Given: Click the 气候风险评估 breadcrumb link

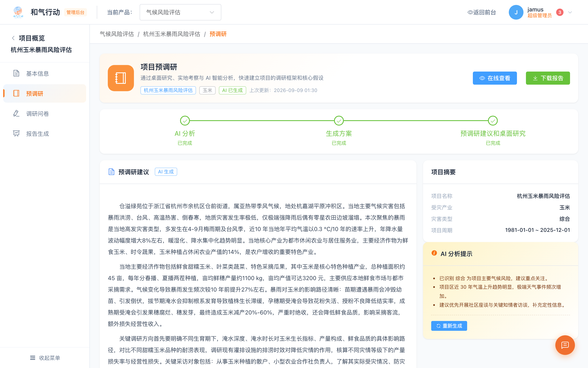Looking at the screenshot, I should (117, 34).
